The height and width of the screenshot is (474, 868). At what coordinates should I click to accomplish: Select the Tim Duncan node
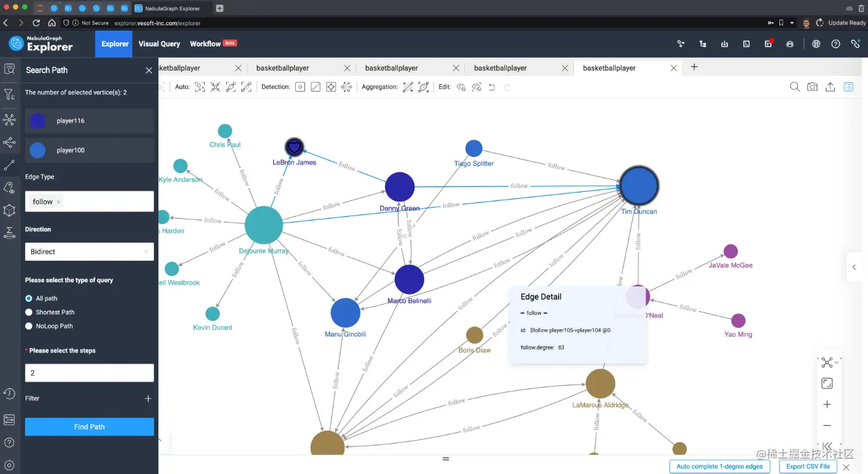(x=639, y=186)
